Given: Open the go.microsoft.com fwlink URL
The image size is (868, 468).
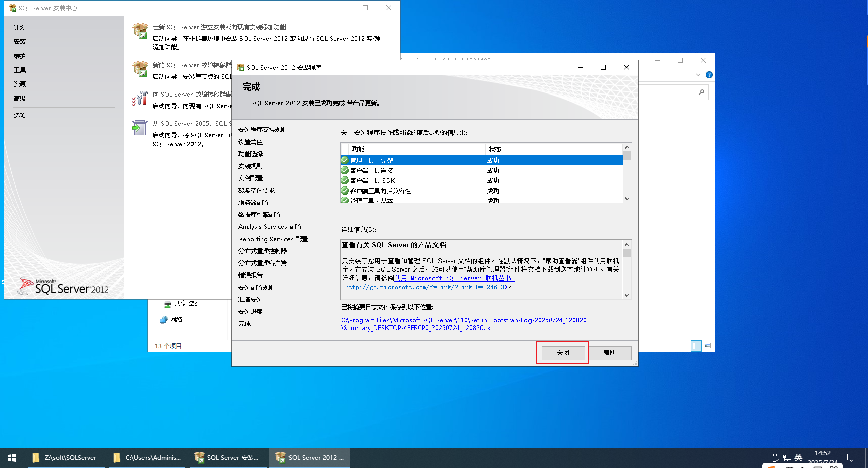Looking at the screenshot, I should pyautogui.click(x=425, y=287).
